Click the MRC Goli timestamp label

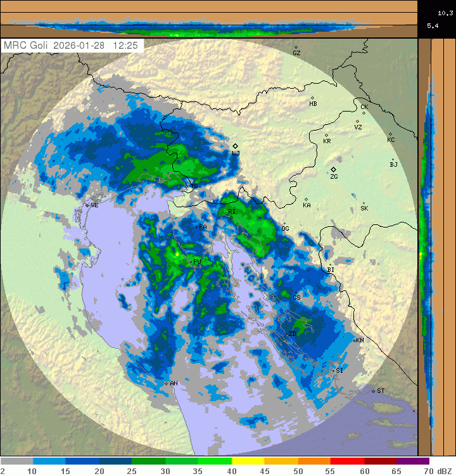tap(72, 46)
